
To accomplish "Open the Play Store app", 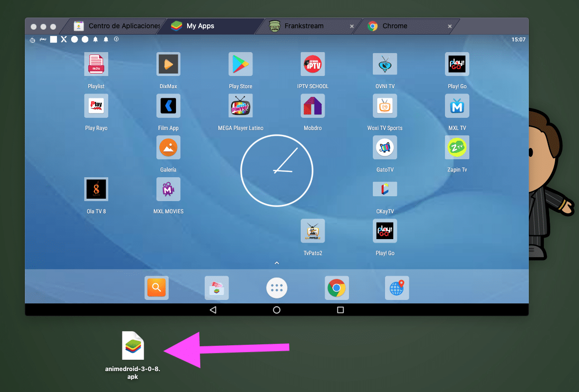I will [x=240, y=64].
